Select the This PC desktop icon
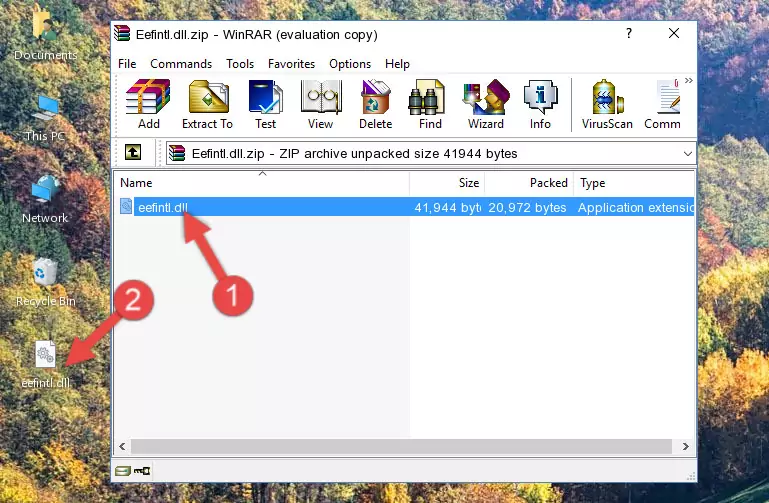 tap(46, 119)
